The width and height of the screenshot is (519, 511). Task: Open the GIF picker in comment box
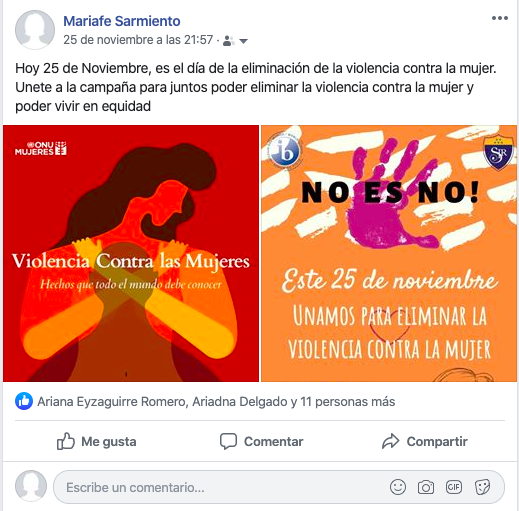pos(454,487)
